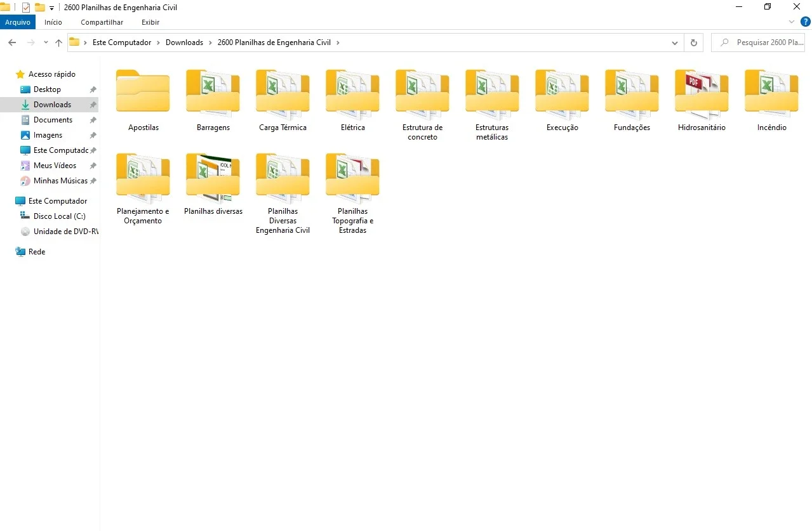Image resolution: width=812 pixels, height=531 pixels.
Task: Restore down the Explorer window
Action: pyautogui.click(x=768, y=7)
